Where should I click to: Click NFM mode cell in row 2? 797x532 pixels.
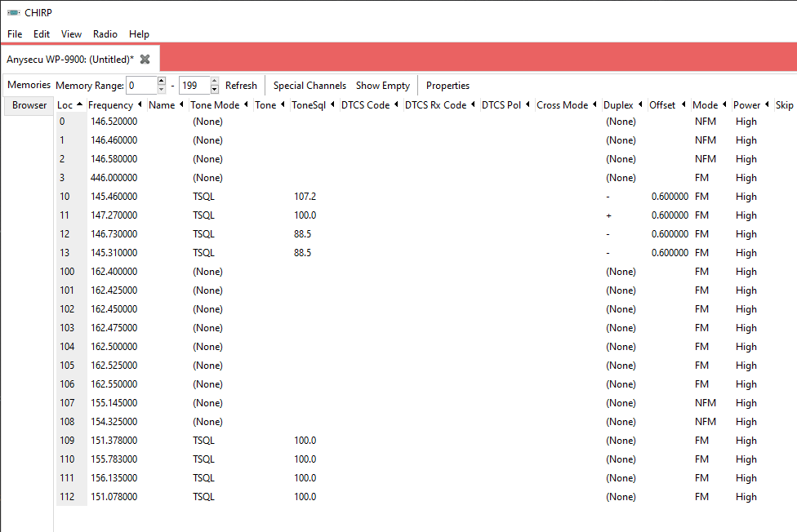coord(706,159)
